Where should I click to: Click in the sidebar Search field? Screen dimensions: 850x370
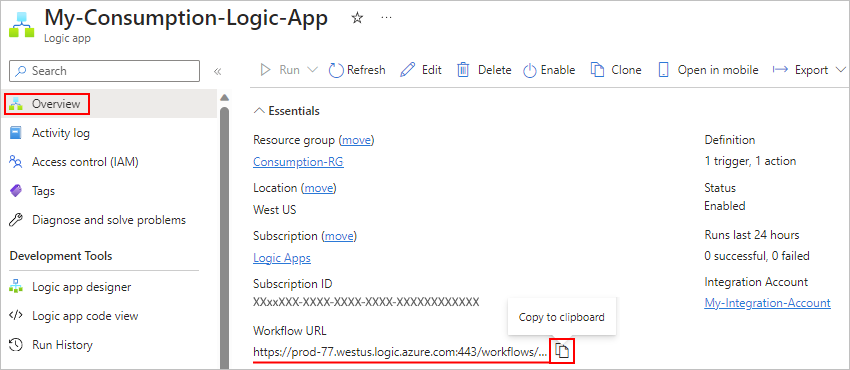point(105,71)
